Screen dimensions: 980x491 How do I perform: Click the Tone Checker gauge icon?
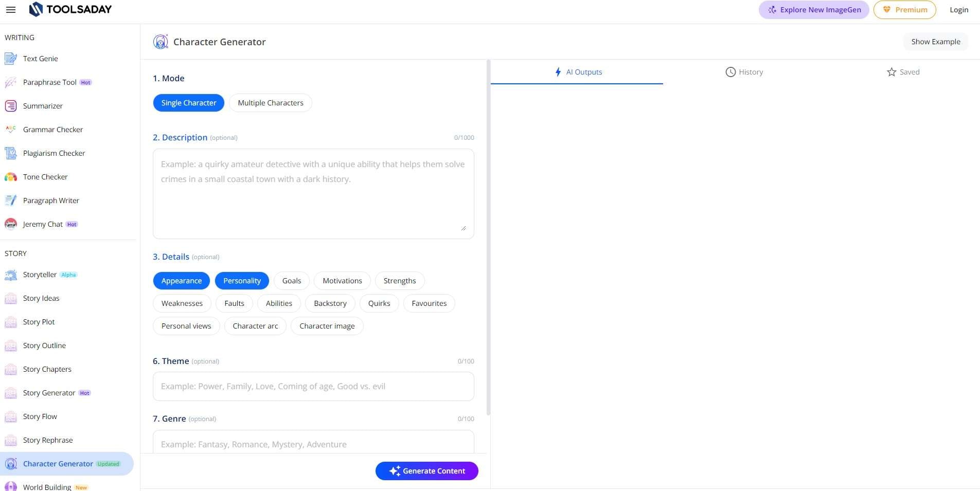click(x=11, y=177)
